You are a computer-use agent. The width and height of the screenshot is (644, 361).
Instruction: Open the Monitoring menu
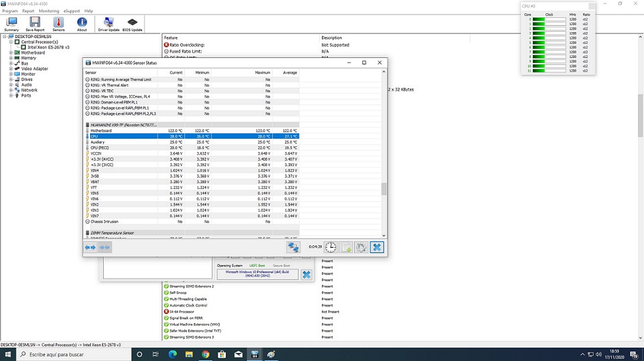[49, 11]
